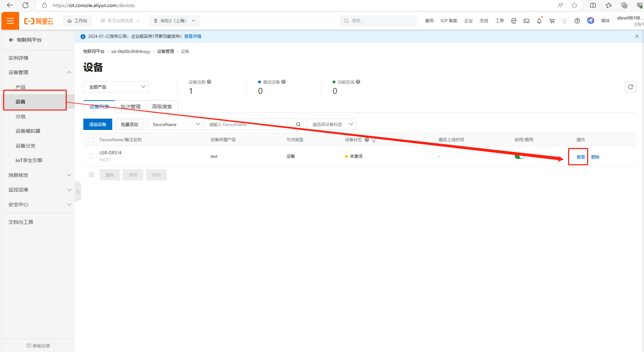This screenshot has height=352, width=644.
Task: Focus the header 搜索 search box
Action: pos(378,21)
